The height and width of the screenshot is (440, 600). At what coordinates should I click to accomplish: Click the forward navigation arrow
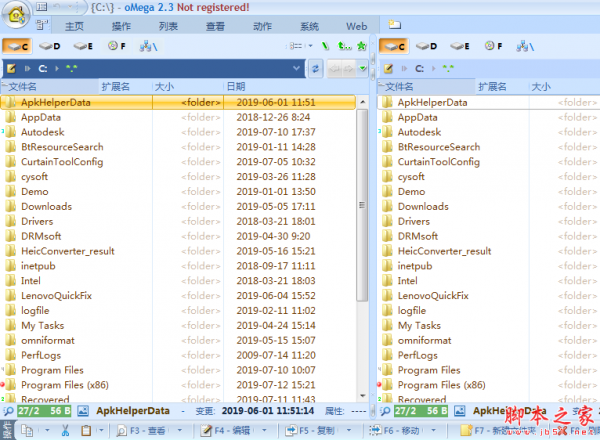[x=349, y=69]
